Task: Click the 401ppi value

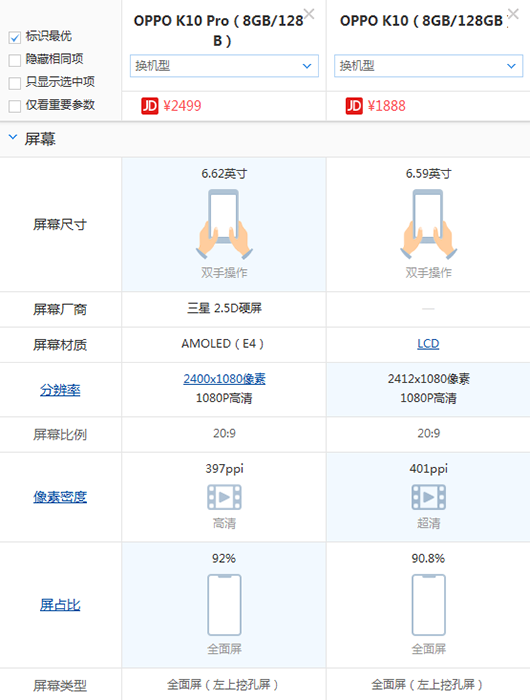Action: tap(428, 469)
